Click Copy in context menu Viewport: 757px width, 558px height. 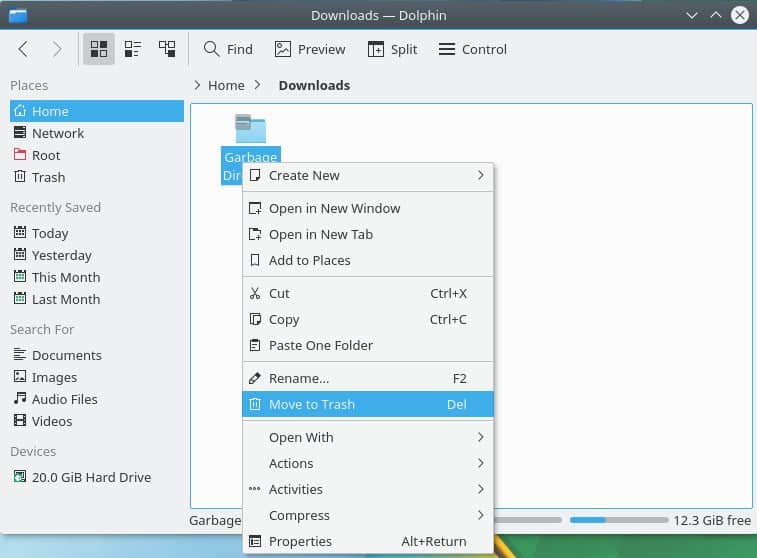(368, 319)
